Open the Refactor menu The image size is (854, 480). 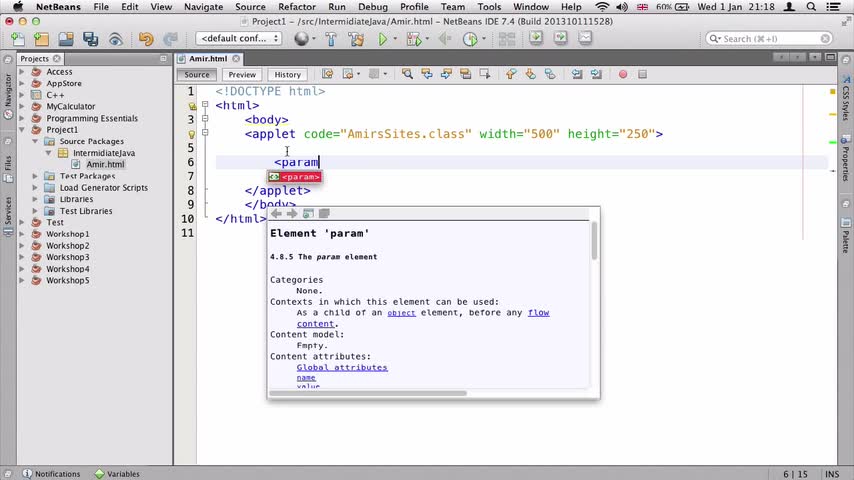click(x=297, y=7)
